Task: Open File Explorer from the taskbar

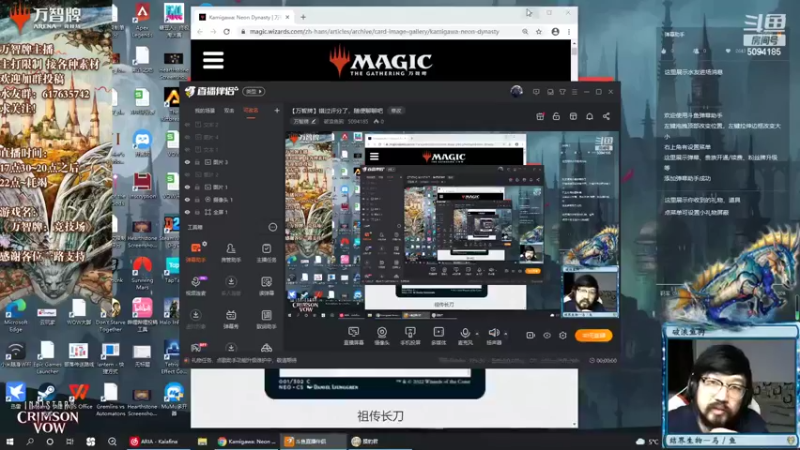Action: pos(202,441)
